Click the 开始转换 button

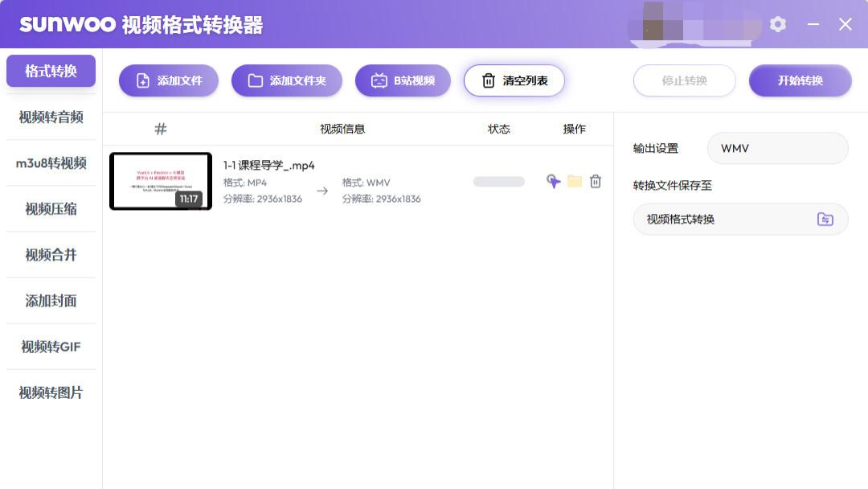(800, 80)
